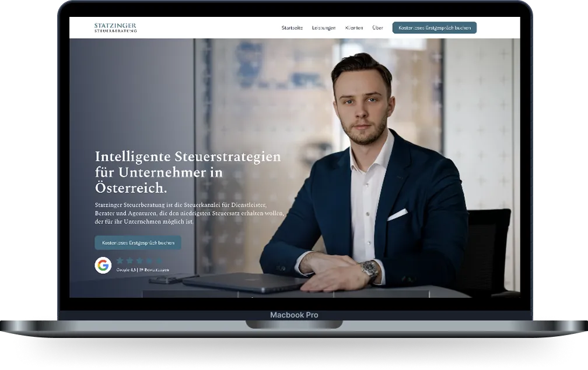Click the Statzinger Steuerberatung logo
Screen dimensions: 588x370
pos(116,28)
